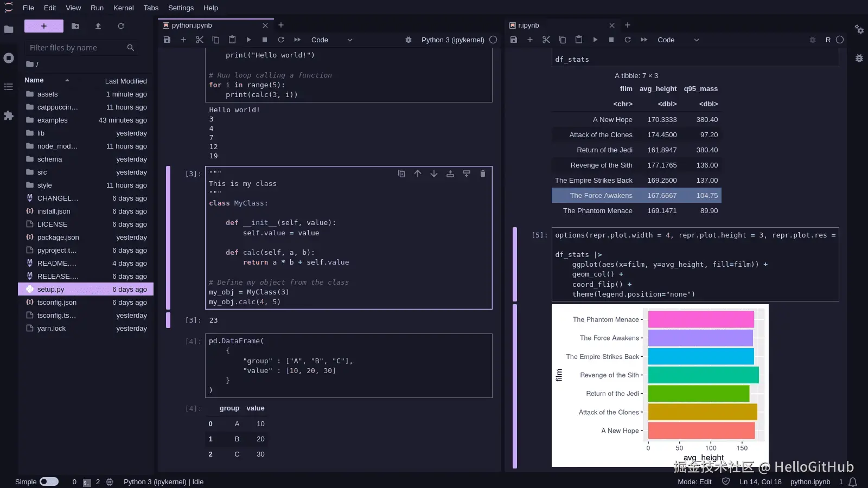The image size is (868, 488).
Task: Open the File Browser sidebar panel
Action: click(9, 29)
